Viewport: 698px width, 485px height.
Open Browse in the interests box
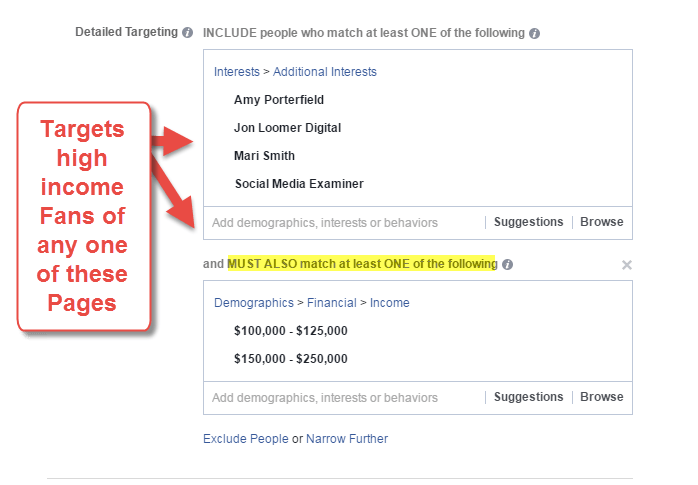(601, 222)
